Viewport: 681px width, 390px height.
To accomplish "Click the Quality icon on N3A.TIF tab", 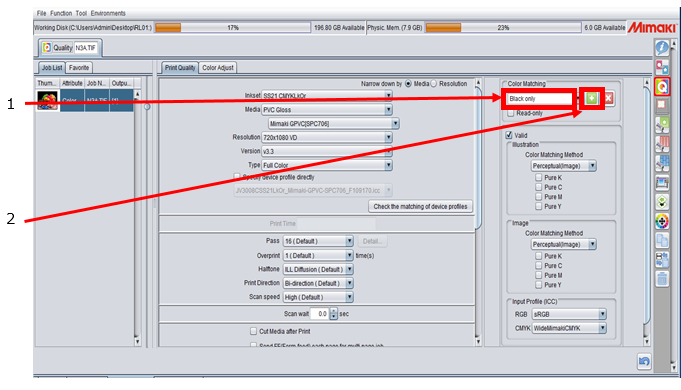I will 46,48.
